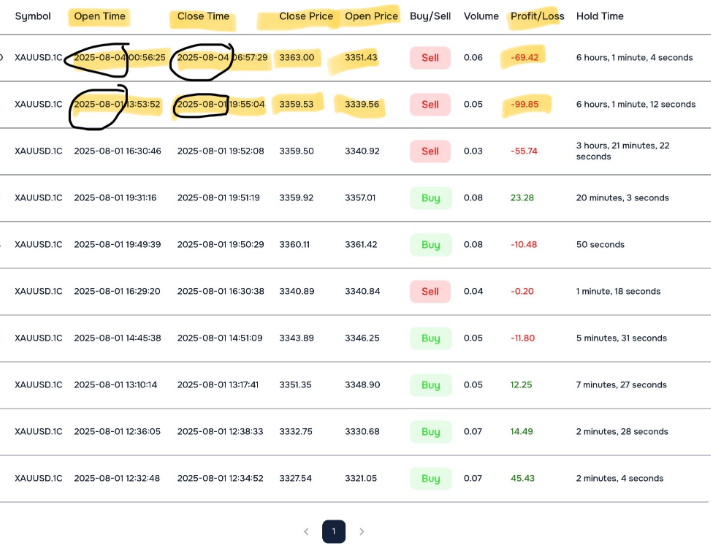The image size is (711, 552).
Task: Click the Open Time column header
Action: 100,16
